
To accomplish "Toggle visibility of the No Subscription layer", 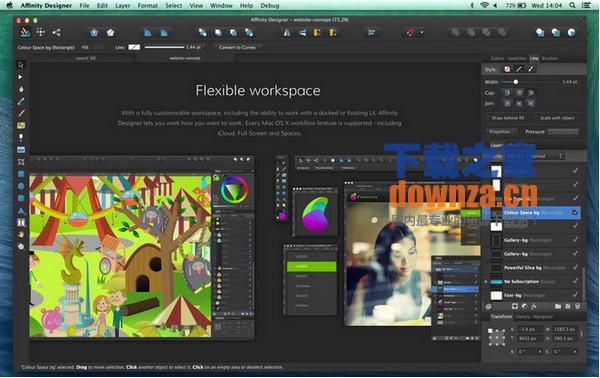I will coord(575,281).
